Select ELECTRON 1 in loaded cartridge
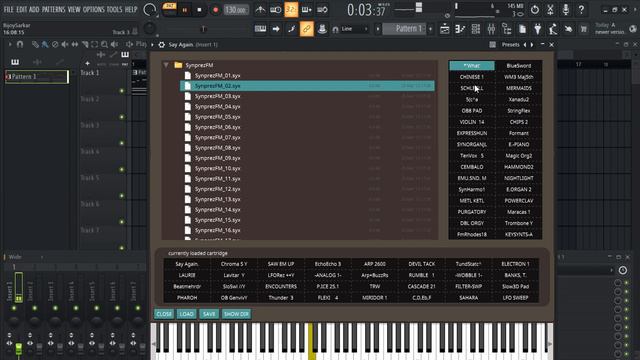The height and width of the screenshot is (360, 640). [516, 264]
